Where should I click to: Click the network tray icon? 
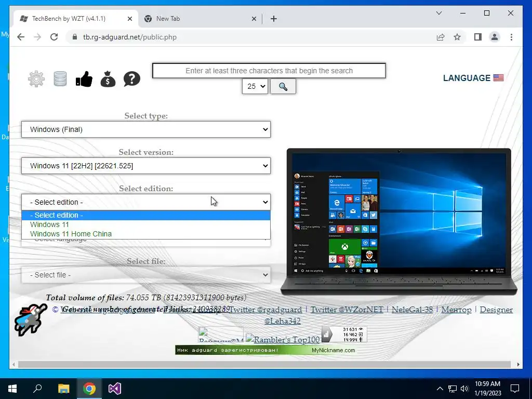point(453,389)
